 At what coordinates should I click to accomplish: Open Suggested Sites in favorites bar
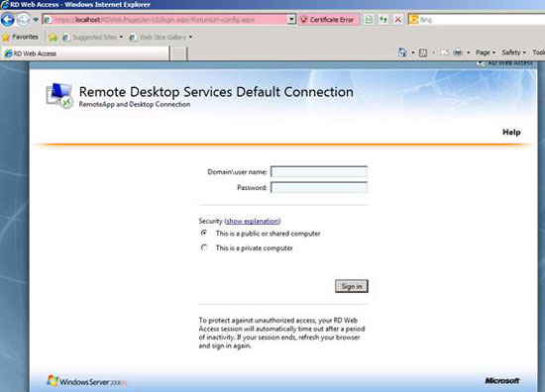(x=92, y=38)
